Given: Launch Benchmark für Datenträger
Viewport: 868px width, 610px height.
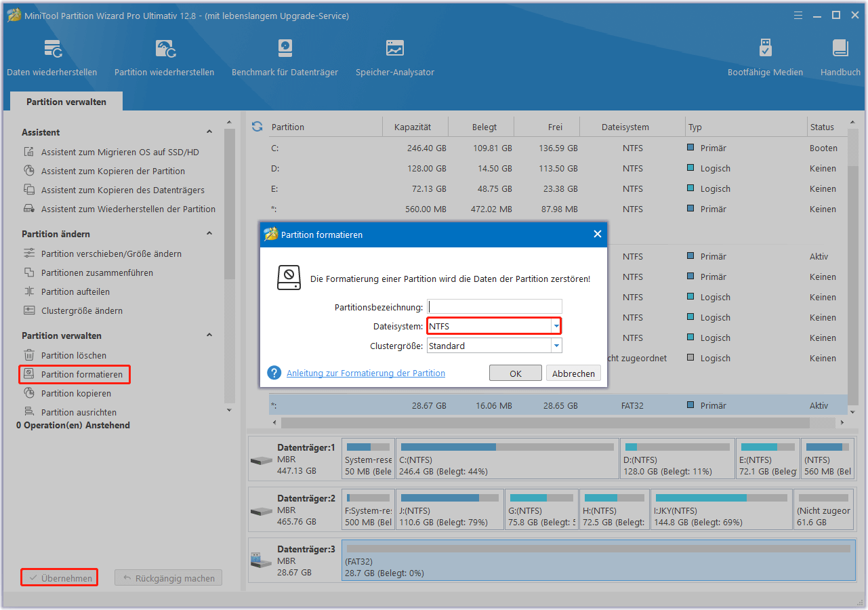Looking at the screenshot, I should (285, 58).
